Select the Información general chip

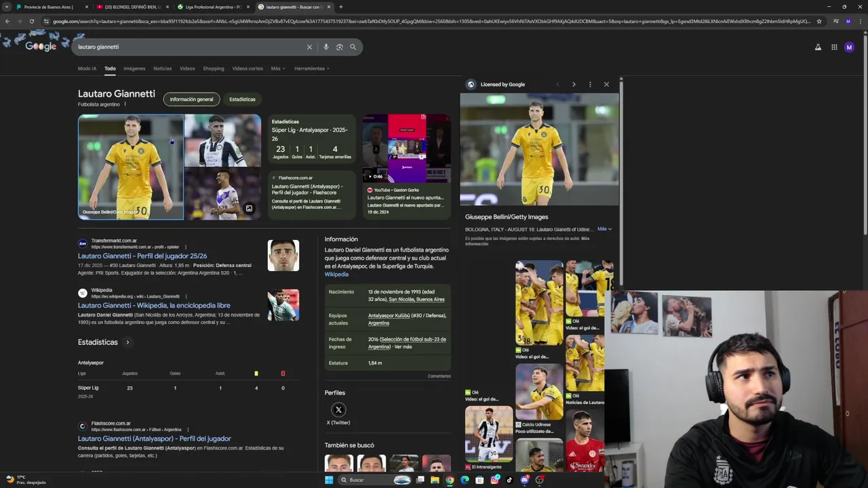pyautogui.click(x=191, y=99)
